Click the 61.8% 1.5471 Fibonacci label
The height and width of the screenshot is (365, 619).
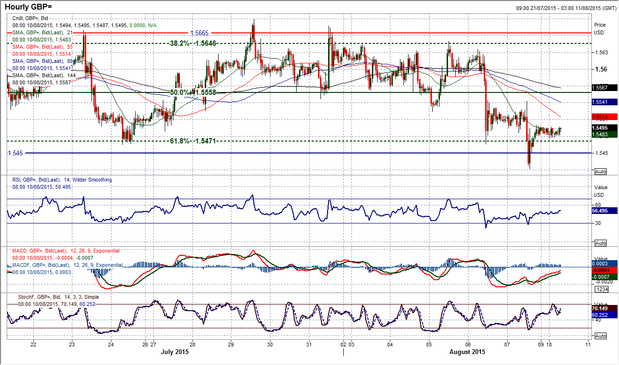point(193,140)
